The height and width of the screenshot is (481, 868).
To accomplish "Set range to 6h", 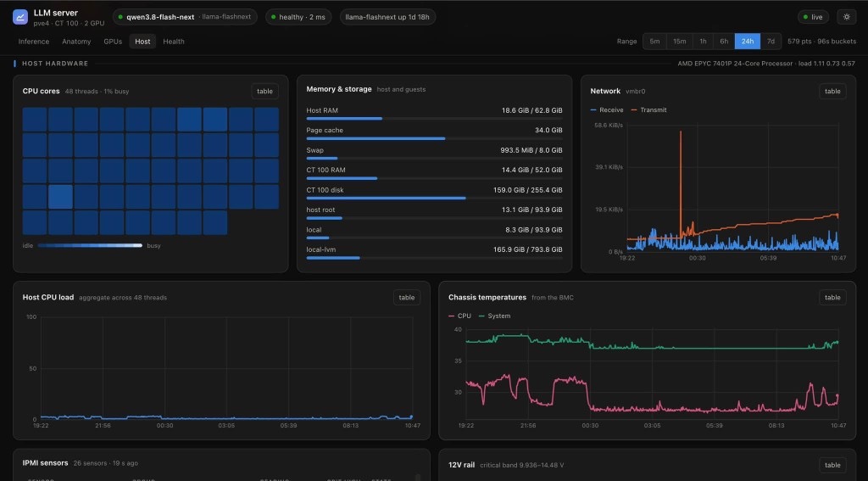I will [x=724, y=42].
